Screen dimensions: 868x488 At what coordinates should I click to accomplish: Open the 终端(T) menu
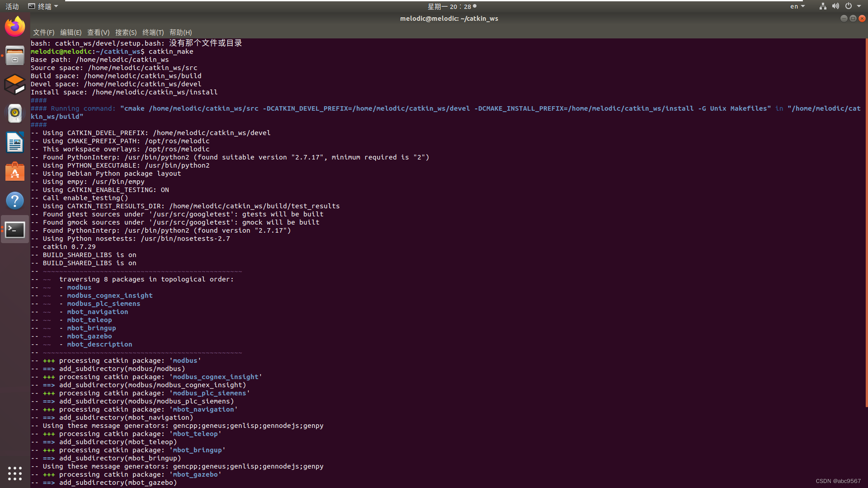(x=153, y=33)
